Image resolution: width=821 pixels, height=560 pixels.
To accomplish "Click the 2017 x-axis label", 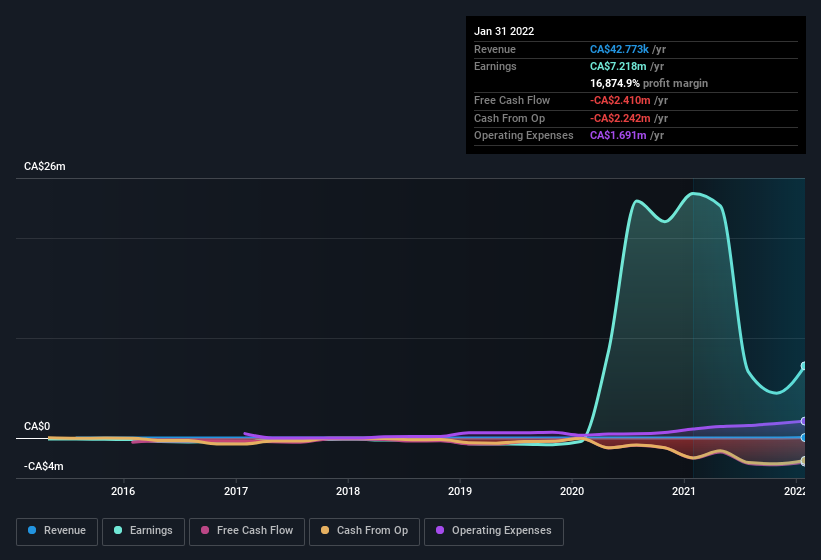I will tap(236, 491).
